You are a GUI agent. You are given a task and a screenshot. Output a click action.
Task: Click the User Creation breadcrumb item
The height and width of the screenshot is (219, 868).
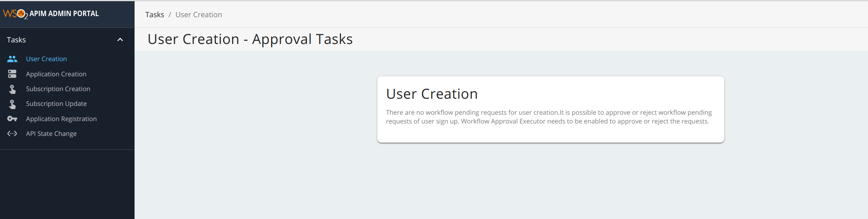(x=198, y=15)
